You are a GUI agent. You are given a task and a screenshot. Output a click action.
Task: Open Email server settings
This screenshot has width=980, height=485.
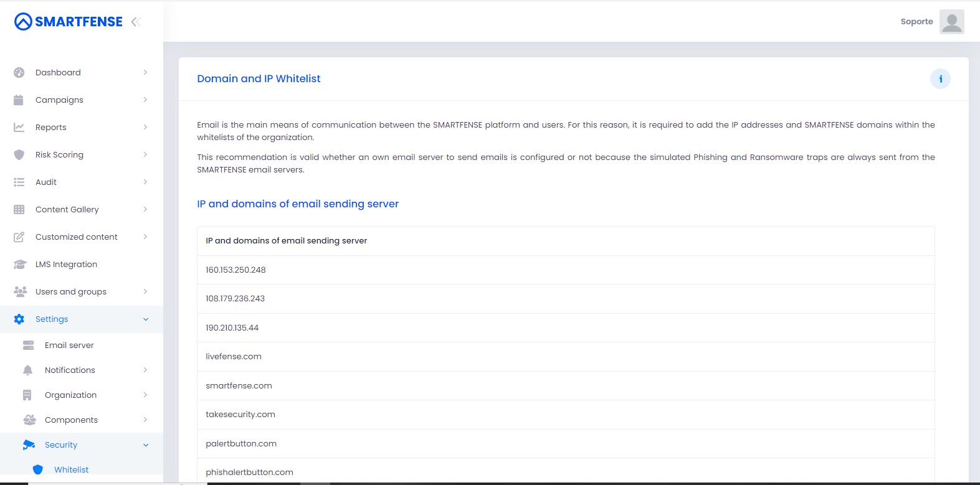(x=82, y=345)
